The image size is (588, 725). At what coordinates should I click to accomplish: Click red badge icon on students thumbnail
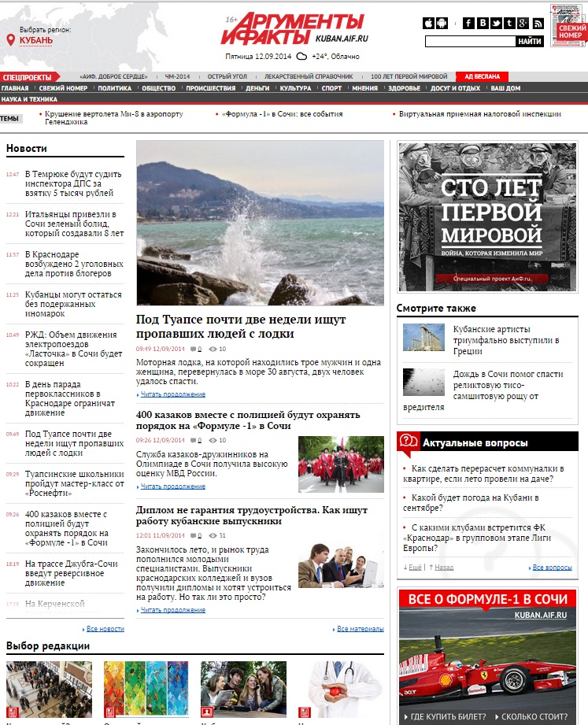tap(207, 712)
